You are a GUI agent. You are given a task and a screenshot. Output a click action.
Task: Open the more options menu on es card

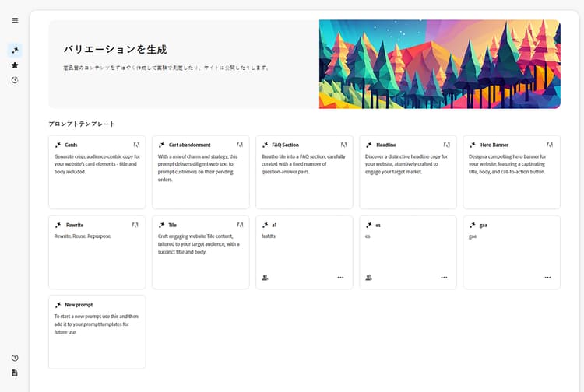click(444, 278)
